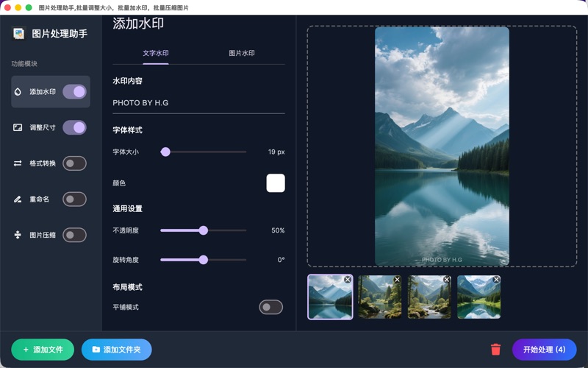Remove the first lake thumbnail via its X
Screen dimensions: 588x368
[x=348, y=280]
